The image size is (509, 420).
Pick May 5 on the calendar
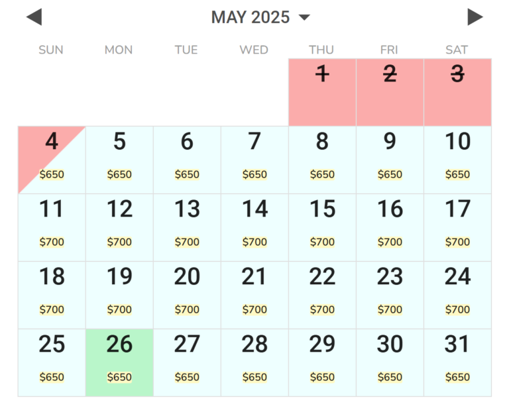click(x=119, y=159)
